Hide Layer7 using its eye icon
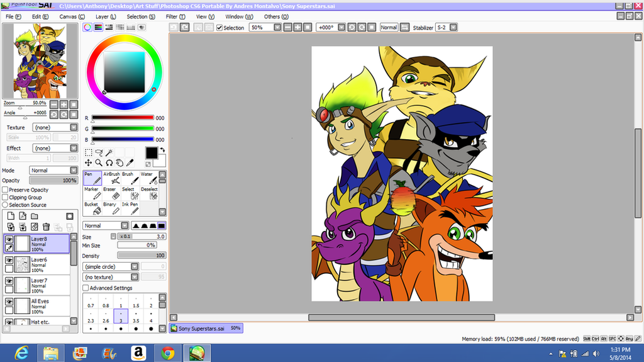This screenshot has width=644, height=362. click(9, 281)
